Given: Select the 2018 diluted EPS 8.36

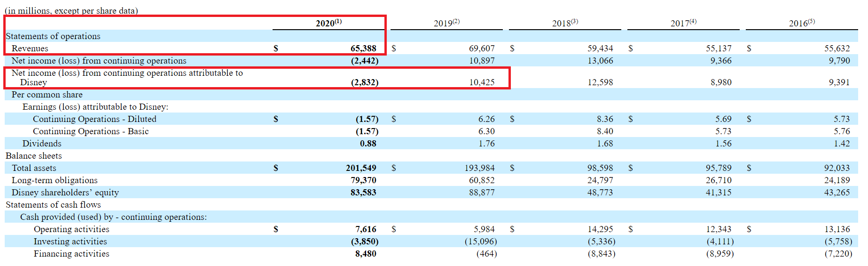Looking at the screenshot, I should (x=605, y=119).
